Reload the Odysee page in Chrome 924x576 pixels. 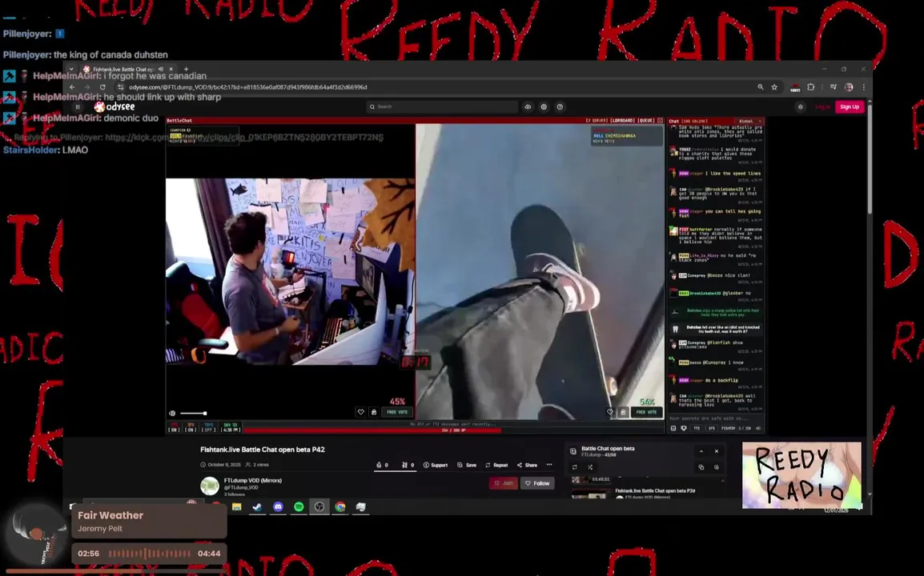click(x=102, y=87)
